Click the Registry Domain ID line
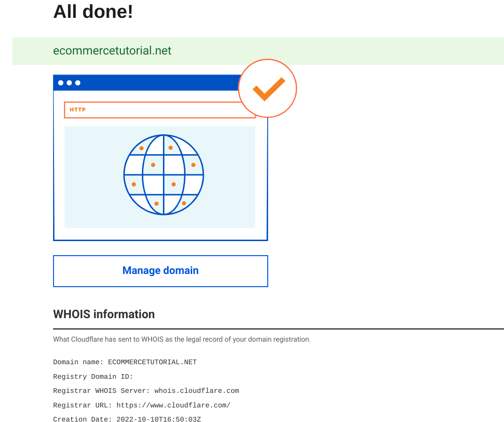Viewport: 504px width, 422px height. [93, 377]
